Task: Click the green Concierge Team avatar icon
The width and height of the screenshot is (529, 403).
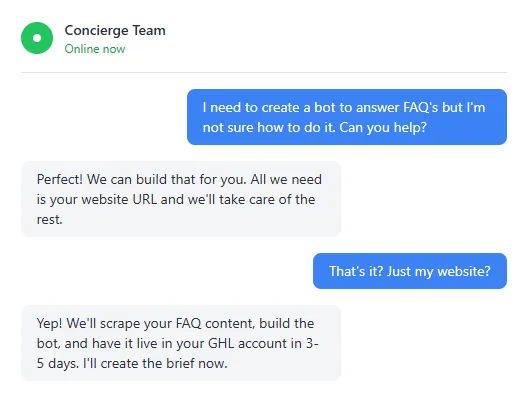Action: (37, 38)
